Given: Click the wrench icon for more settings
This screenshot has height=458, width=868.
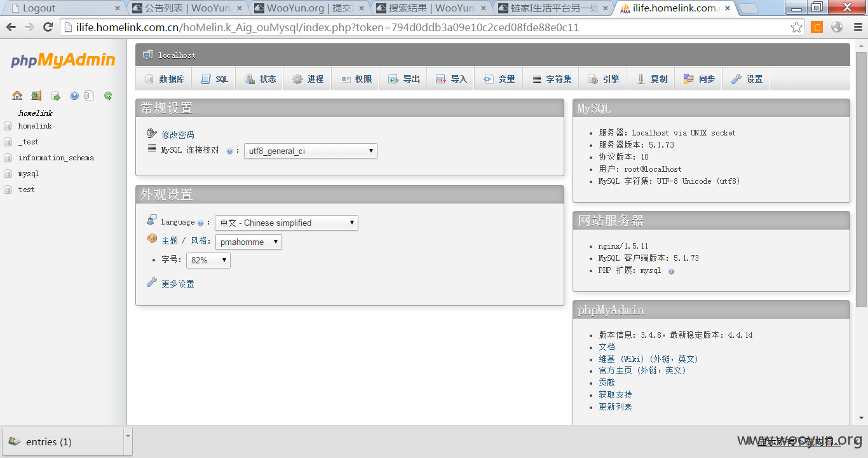Looking at the screenshot, I should click(151, 282).
